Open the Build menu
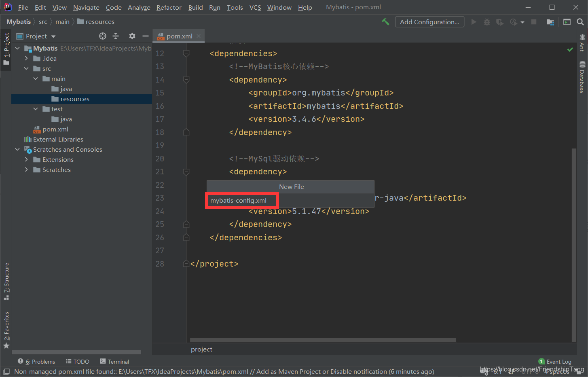Image resolution: width=588 pixels, height=377 pixels. (196, 7)
